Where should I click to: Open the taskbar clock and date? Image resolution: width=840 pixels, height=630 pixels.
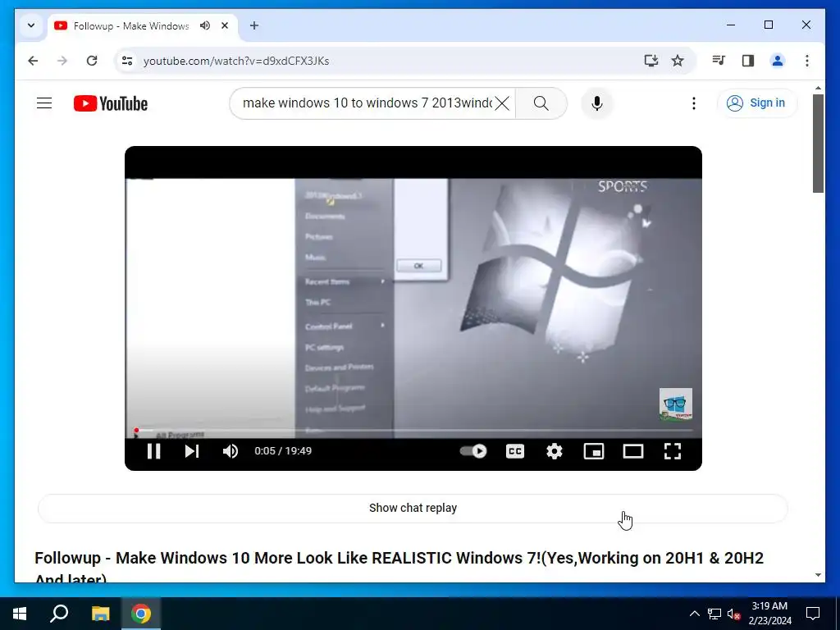tap(769, 614)
